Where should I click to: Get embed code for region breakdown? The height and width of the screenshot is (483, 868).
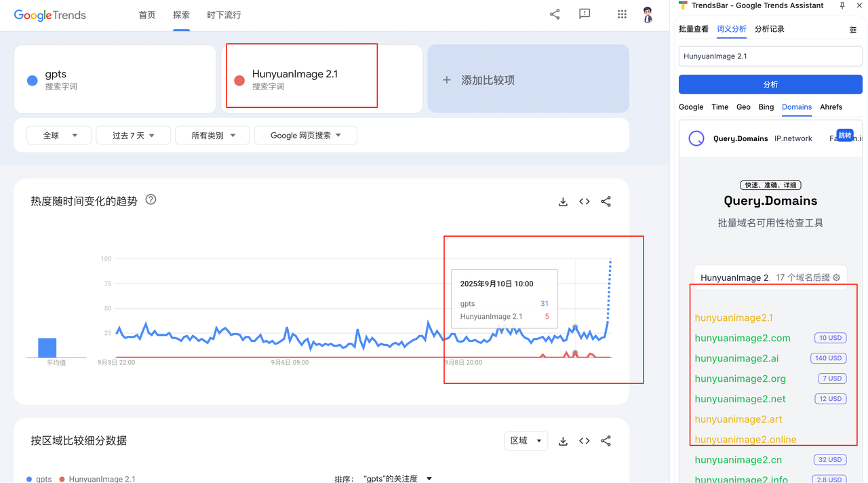click(x=585, y=441)
